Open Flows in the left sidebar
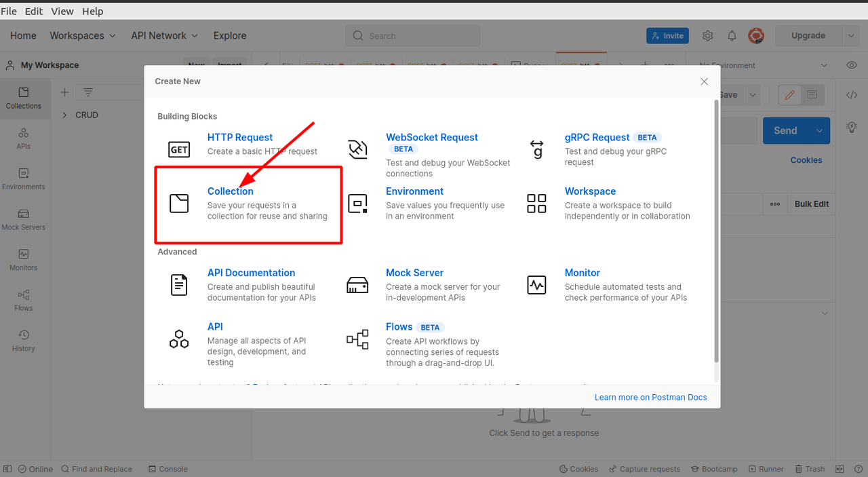 (24, 301)
